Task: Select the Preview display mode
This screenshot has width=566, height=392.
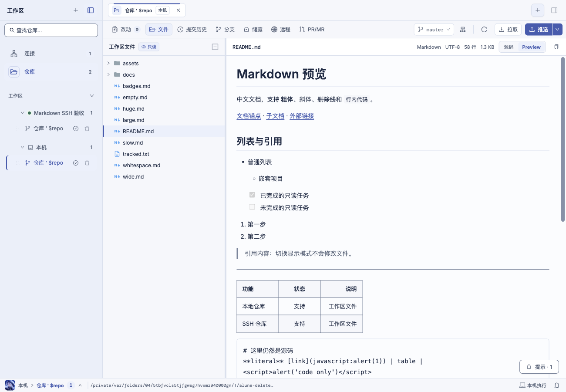Action: click(531, 47)
